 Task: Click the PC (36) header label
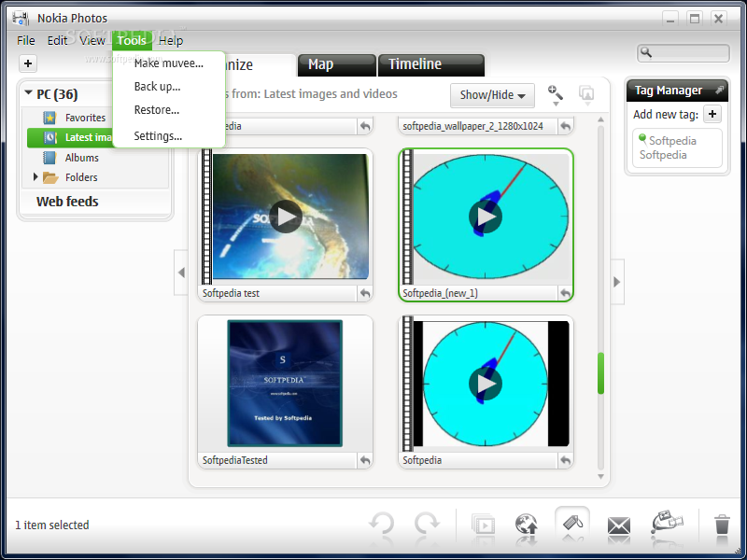click(57, 94)
